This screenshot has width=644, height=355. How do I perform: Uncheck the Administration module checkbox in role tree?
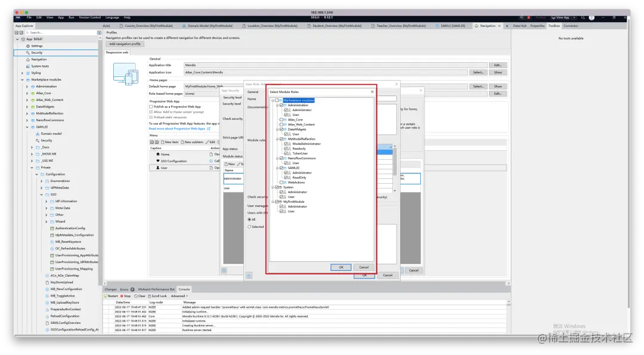click(x=281, y=105)
